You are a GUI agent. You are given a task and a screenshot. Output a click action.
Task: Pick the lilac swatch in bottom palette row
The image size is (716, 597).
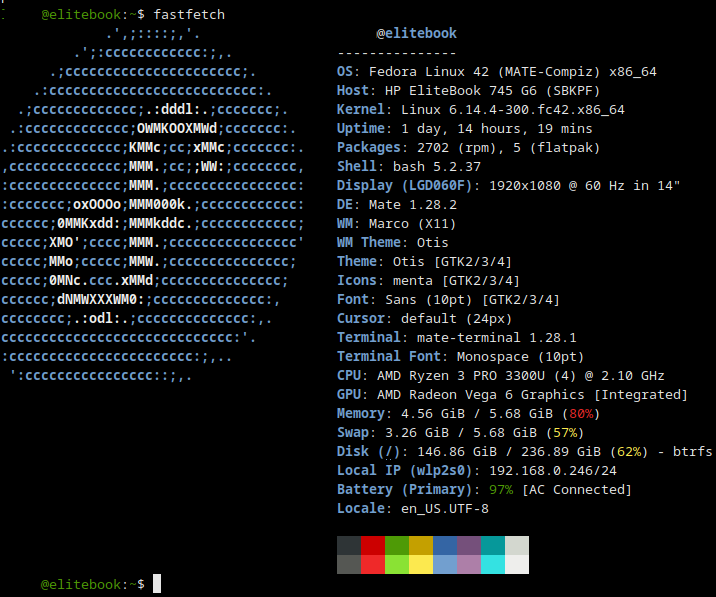[469, 564]
